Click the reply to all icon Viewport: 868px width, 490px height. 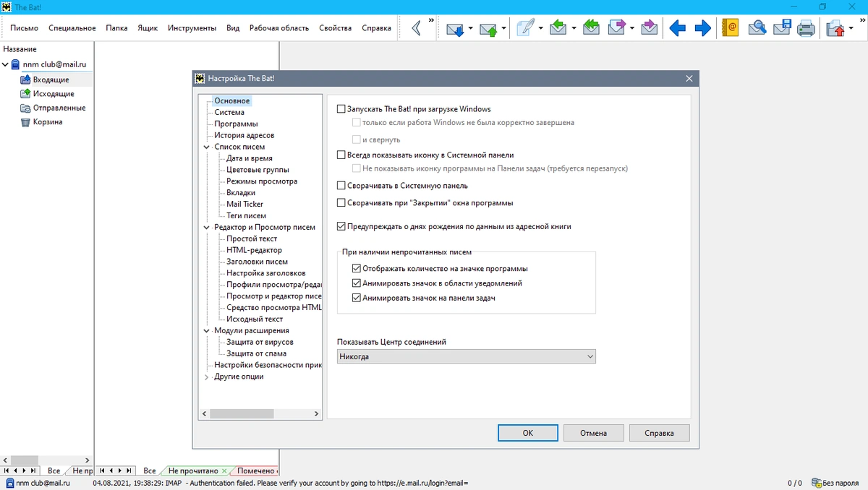point(591,29)
